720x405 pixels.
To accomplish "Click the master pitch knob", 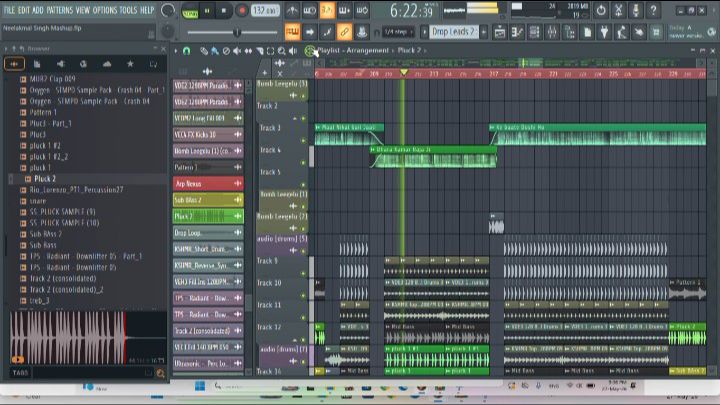I will (168, 31).
